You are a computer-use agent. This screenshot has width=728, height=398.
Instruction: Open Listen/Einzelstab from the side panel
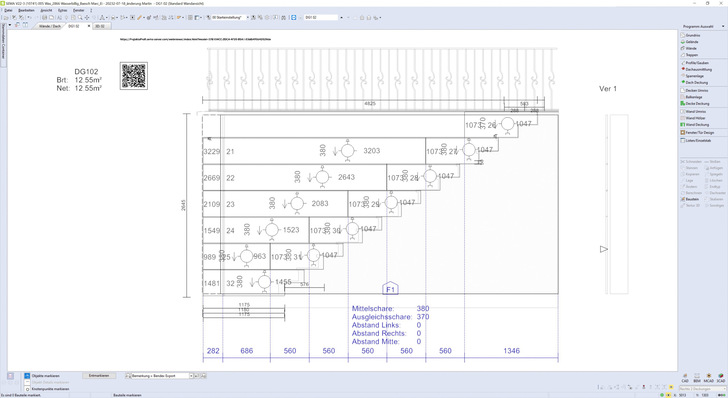click(698, 140)
